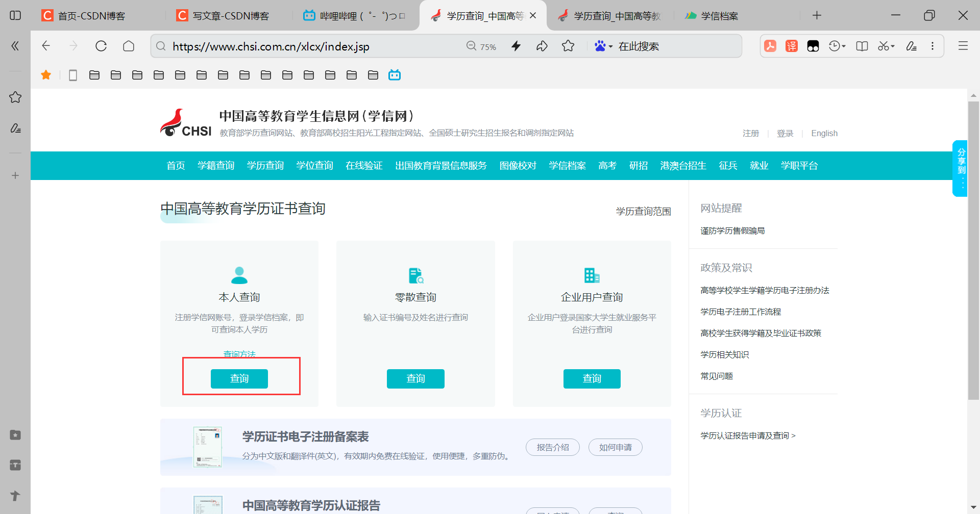Click the translation extension icon
This screenshot has width=980, height=514.
click(792, 46)
